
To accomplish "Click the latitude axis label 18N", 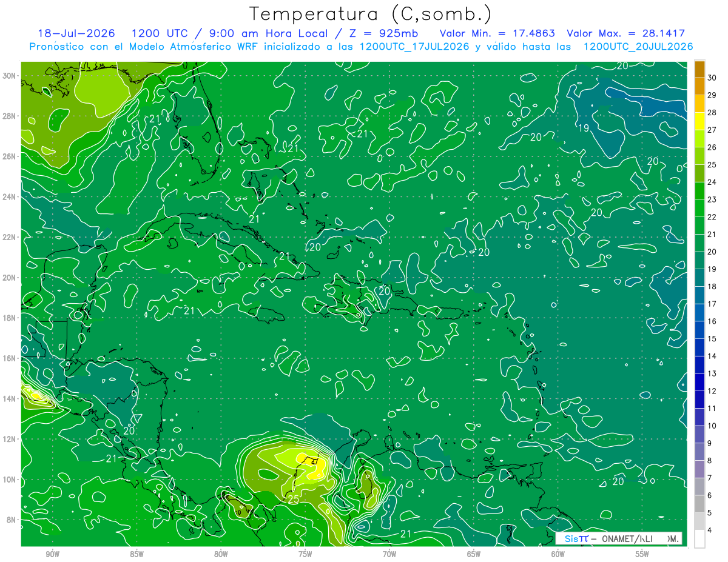I will click(x=10, y=318).
